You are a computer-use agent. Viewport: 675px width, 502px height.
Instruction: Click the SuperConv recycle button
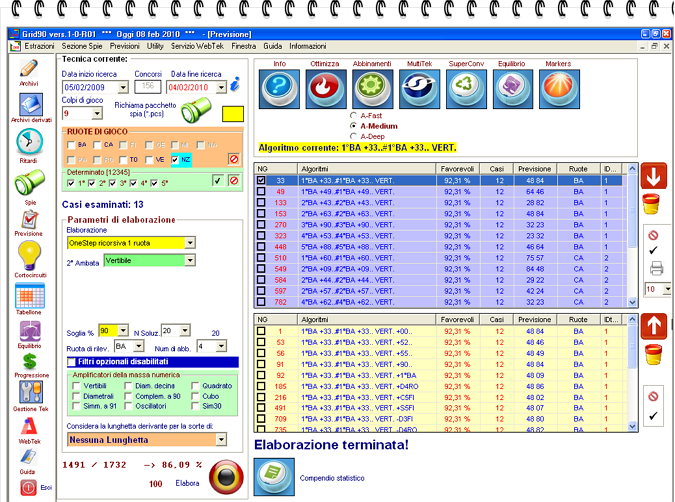tap(466, 89)
